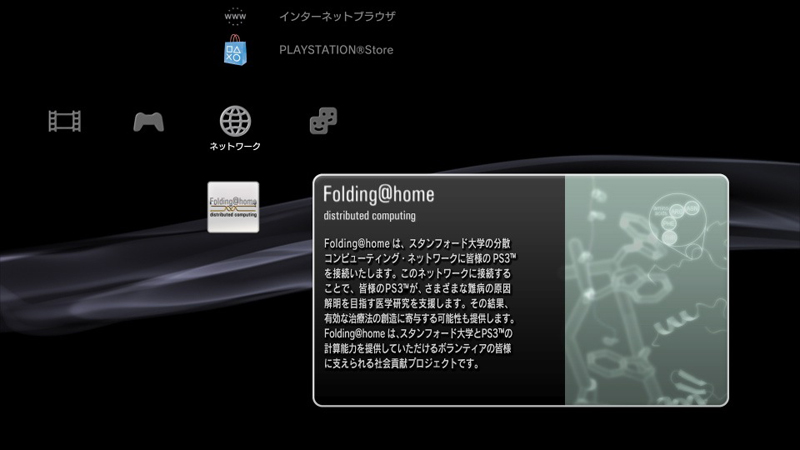This screenshot has height=450, width=800.
Task: Select the Game controller category icon
Action: coord(149,122)
